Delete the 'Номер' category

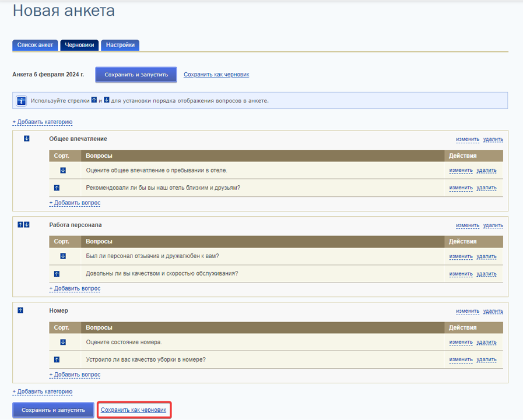tap(493, 311)
